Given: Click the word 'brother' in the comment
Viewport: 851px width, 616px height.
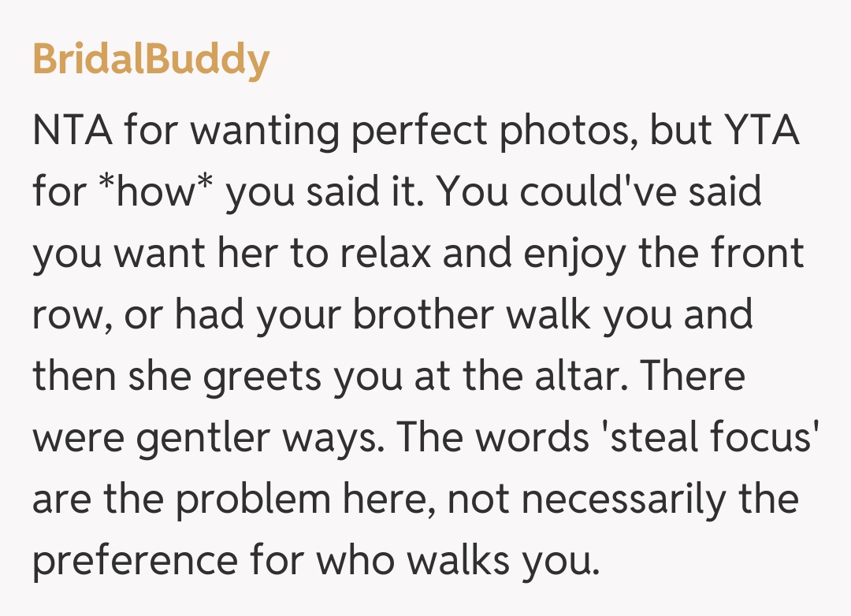Looking at the screenshot, I should (x=422, y=315).
